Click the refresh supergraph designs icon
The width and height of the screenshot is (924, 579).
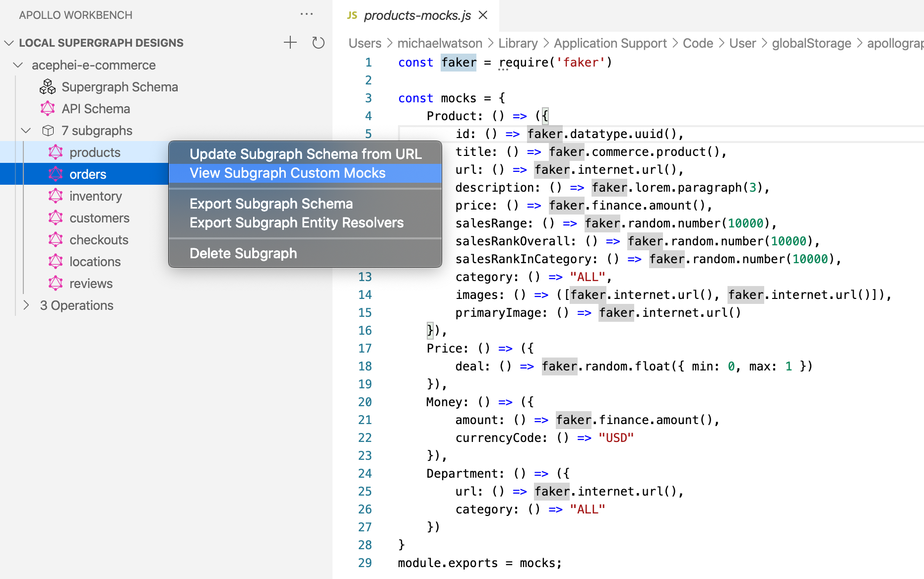(x=318, y=43)
